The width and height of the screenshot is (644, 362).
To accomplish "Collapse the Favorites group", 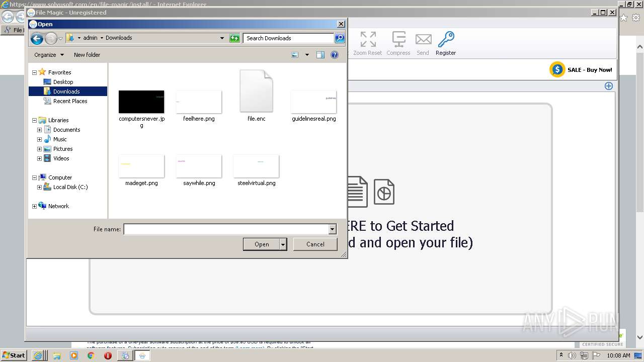I will (34, 72).
